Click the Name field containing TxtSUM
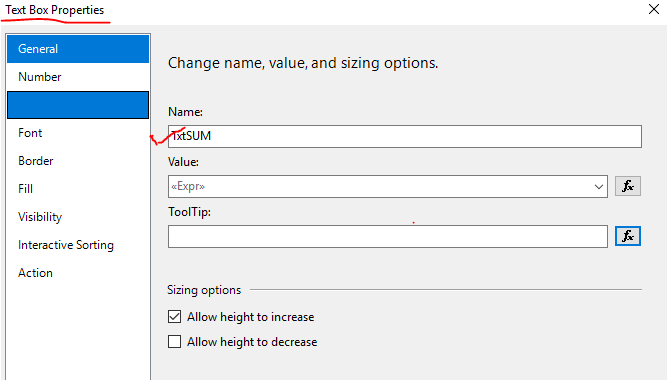Viewport: 667px width, 380px height. pyautogui.click(x=405, y=136)
